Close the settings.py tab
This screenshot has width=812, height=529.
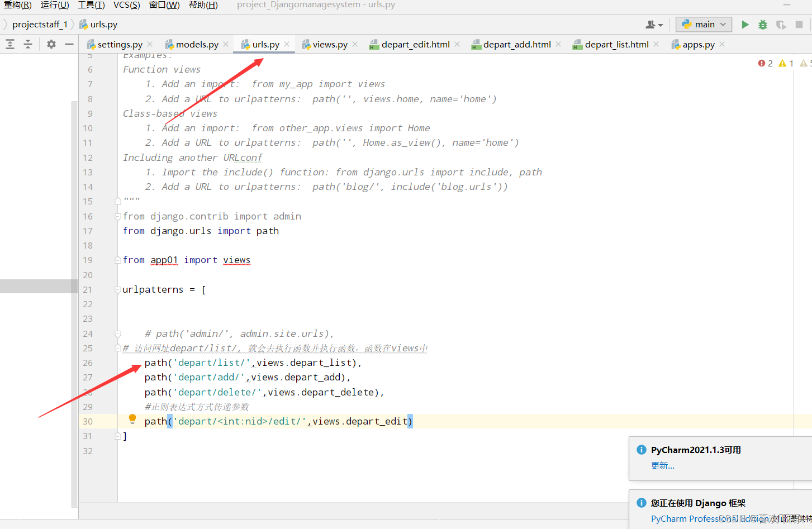tap(150, 44)
